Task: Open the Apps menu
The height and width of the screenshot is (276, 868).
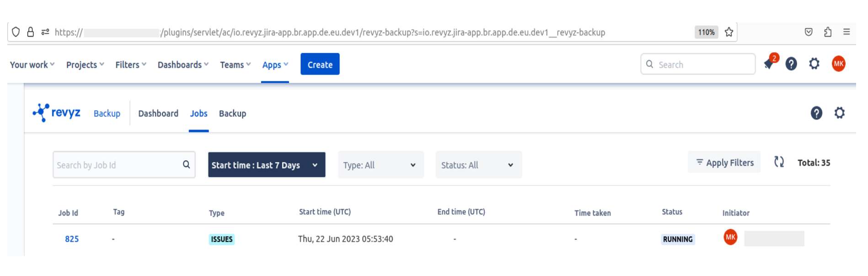Action: point(275,65)
